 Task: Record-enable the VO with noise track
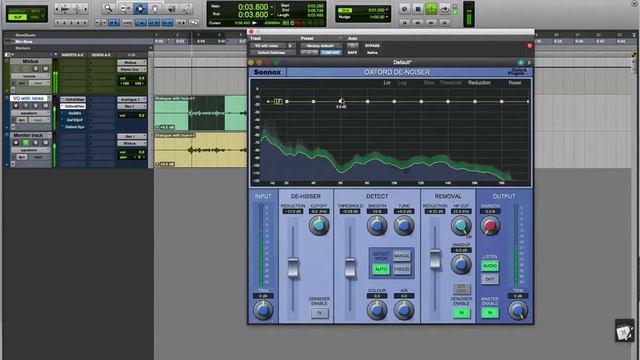[x=16, y=106]
